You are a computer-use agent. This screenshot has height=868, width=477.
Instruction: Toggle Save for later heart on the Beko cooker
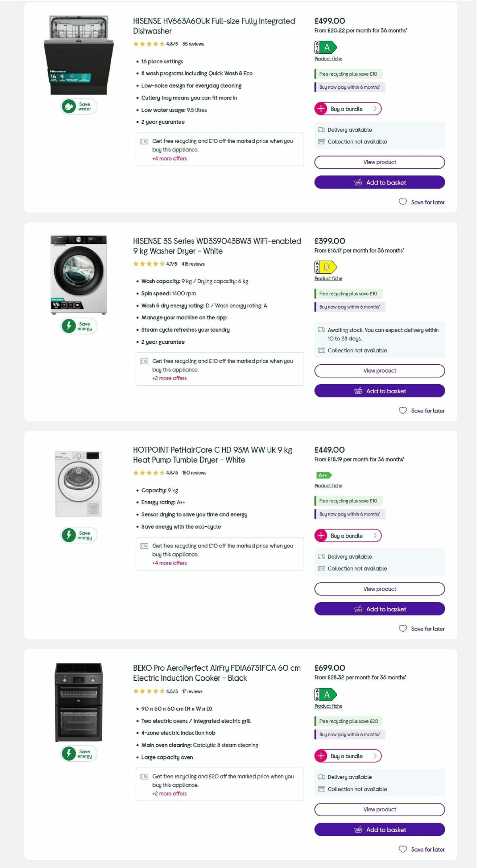coord(403,849)
